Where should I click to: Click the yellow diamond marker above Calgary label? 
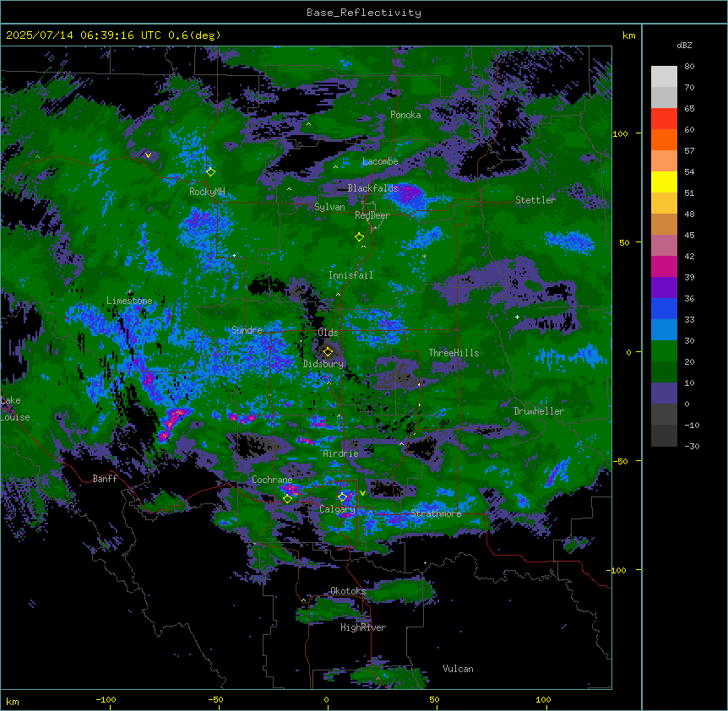(342, 497)
